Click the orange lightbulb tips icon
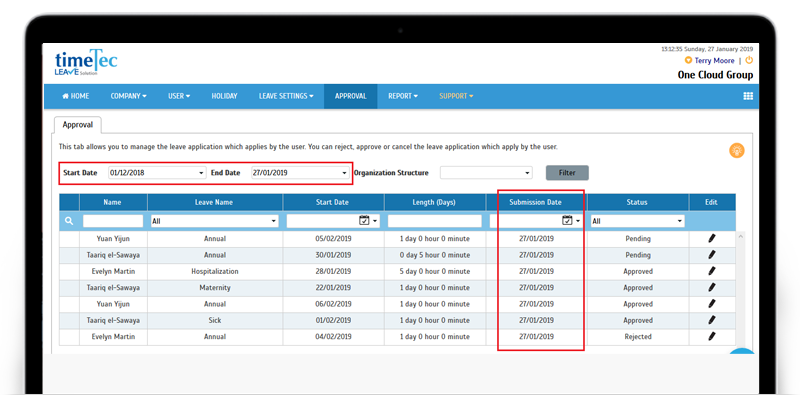 736,151
